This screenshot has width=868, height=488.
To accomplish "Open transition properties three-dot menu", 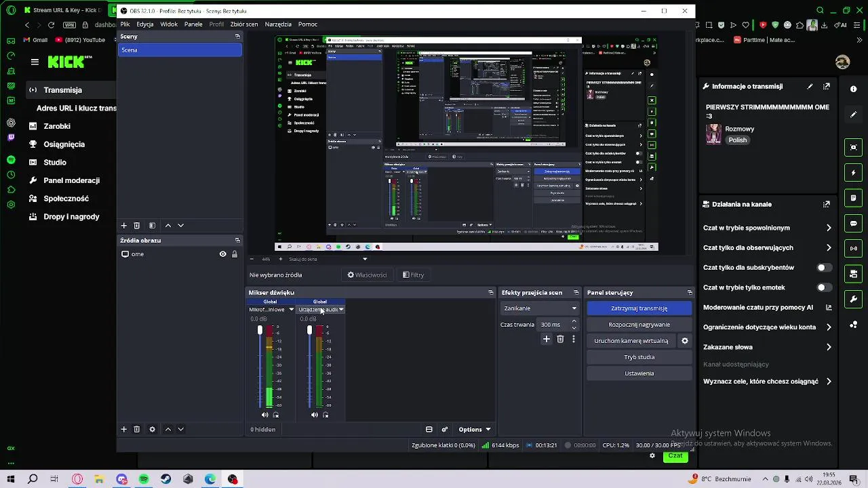I will pyautogui.click(x=573, y=339).
